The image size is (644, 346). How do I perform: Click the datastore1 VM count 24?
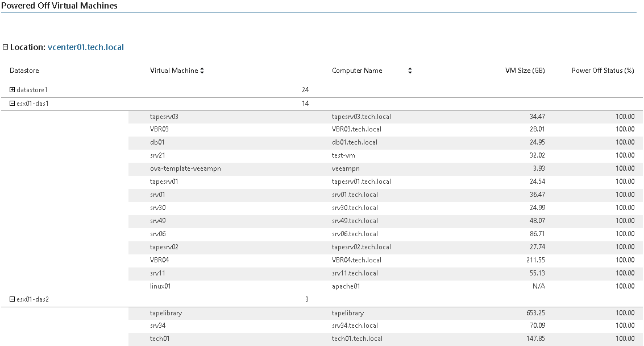305,90
